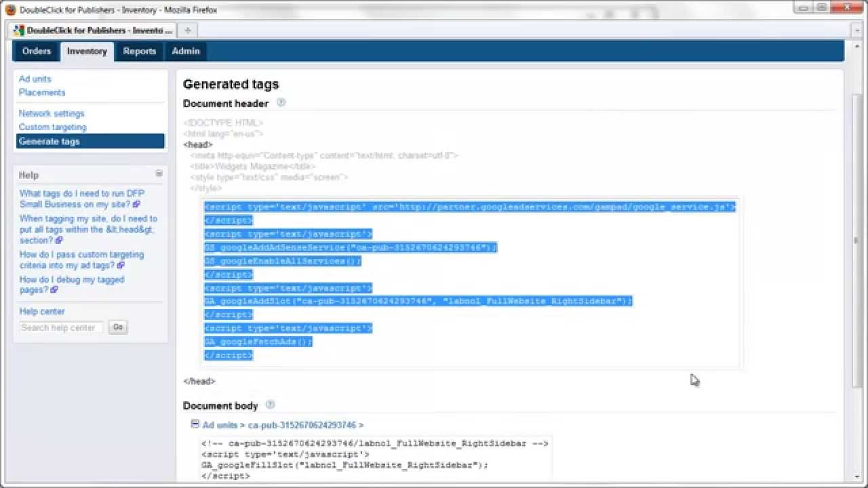Open the tab list dropdown arrow
Screen dimensions: 868x488
(x=857, y=30)
